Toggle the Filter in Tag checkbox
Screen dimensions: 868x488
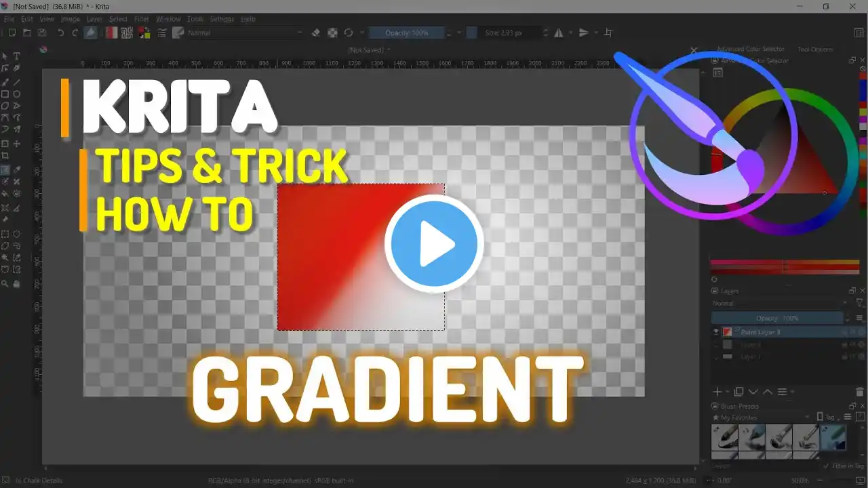click(x=825, y=466)
